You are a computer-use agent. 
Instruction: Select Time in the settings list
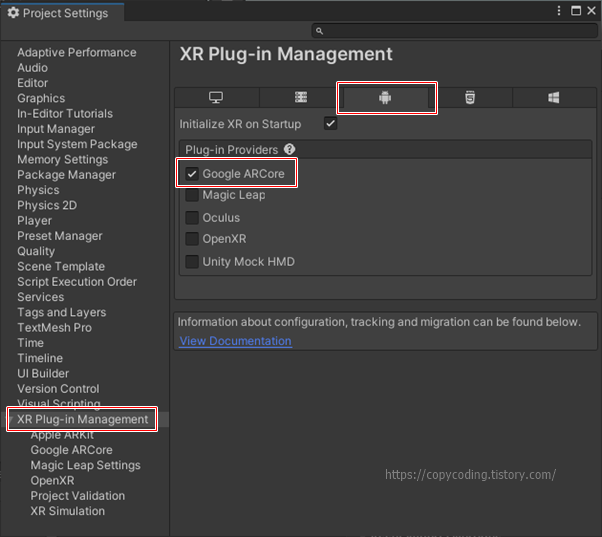(31, 343)
